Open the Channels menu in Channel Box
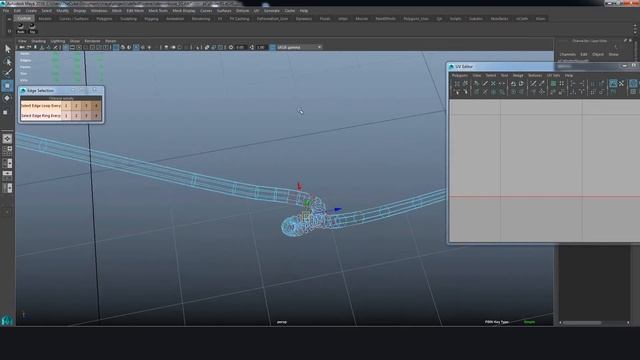This screenshot has height=360, width=640. click(x=567, y=54)
